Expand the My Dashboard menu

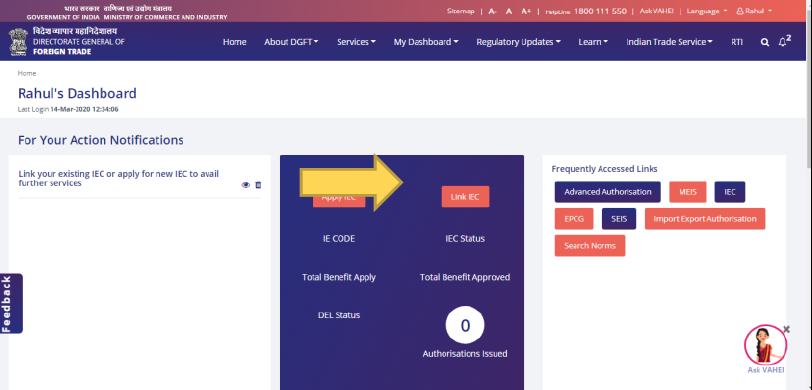tap(426, 42)
